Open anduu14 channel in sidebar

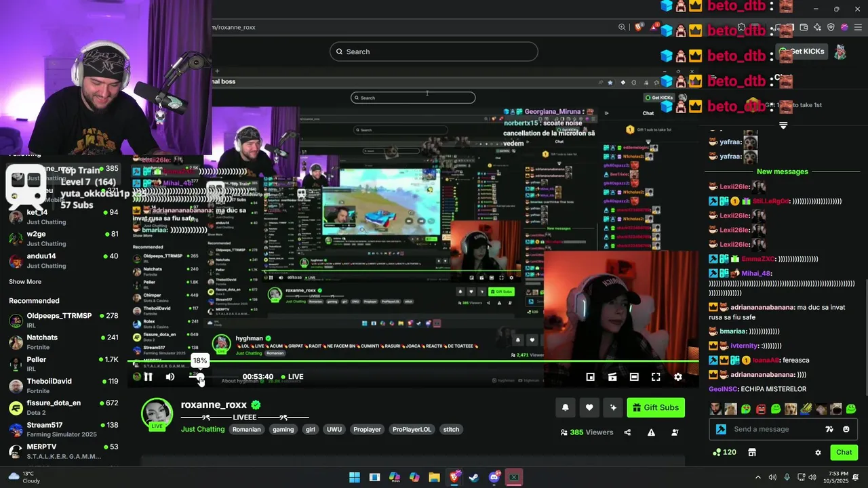point(63,261)
